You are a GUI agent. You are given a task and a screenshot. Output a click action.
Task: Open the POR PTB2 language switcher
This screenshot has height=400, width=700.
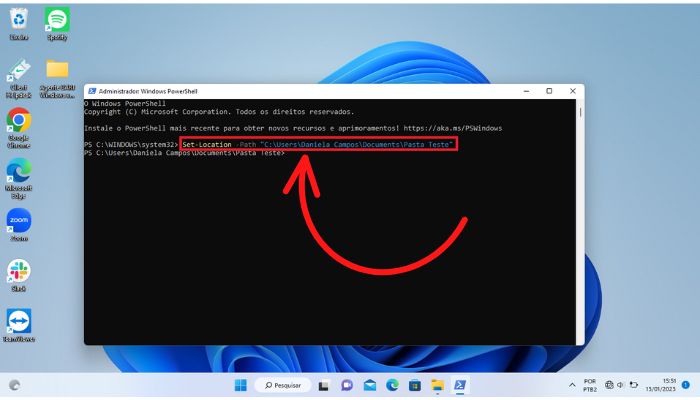coord(590,385)
